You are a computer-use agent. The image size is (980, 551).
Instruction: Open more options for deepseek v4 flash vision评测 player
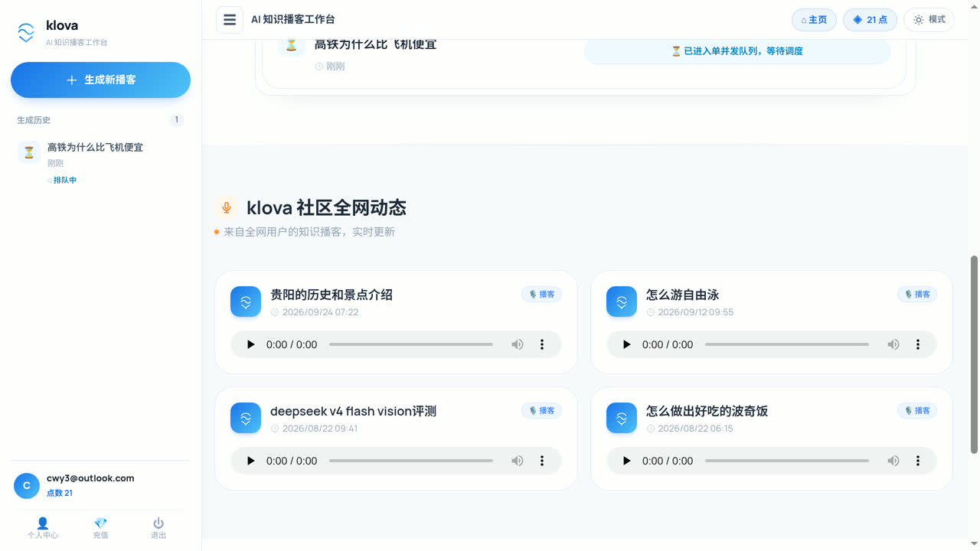pos(542,461)
